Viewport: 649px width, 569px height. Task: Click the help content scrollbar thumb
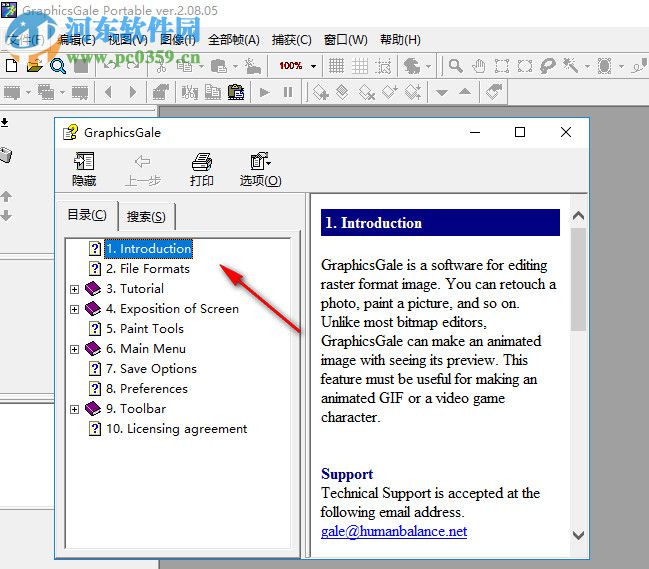[x=578, y=279]
